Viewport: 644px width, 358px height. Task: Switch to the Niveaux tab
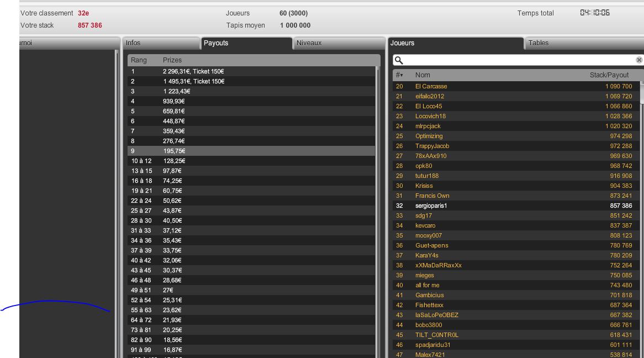pyautogui.click(x=339, y=43)
